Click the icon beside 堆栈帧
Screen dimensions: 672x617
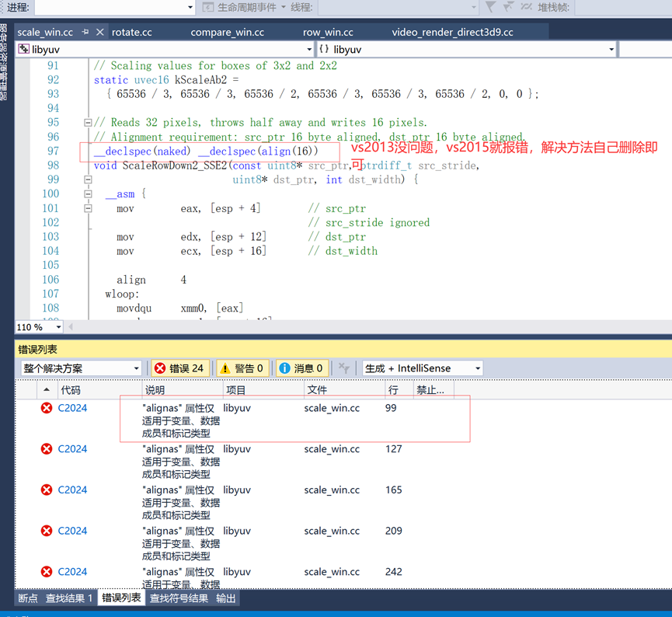pos(526,7)
